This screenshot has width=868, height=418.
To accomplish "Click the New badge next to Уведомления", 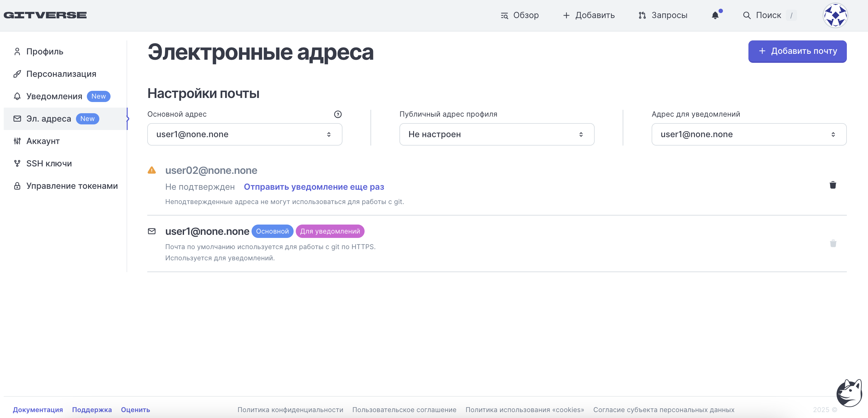I will 98,96.
